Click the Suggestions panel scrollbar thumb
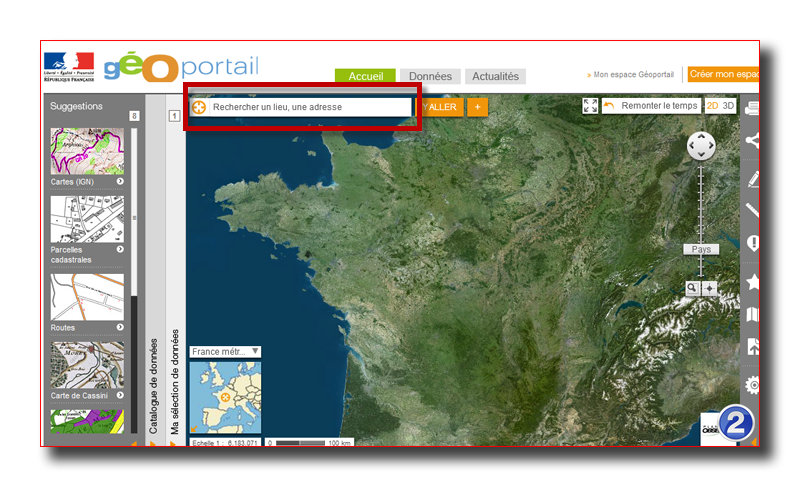This screenshot has height=487, width=800. (134, 212)
